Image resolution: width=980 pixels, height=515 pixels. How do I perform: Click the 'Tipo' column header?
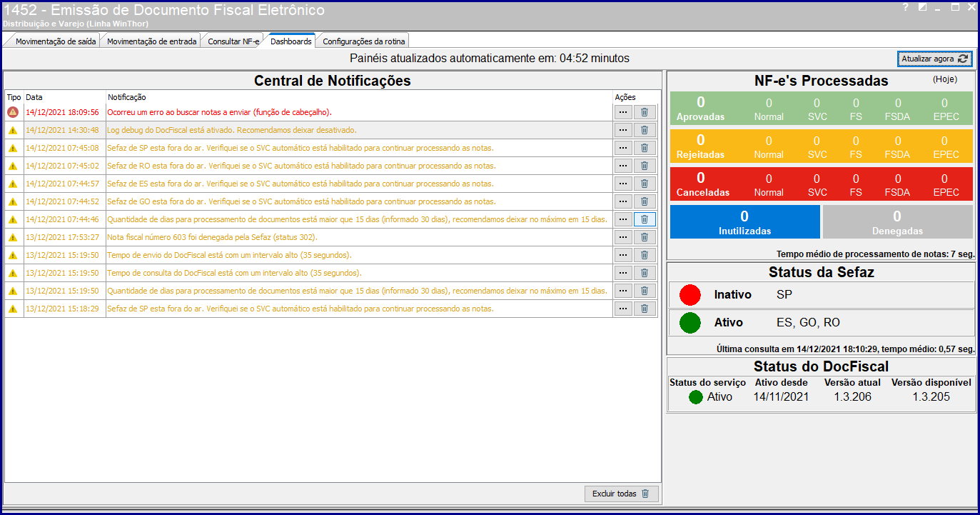click(x=14, y=97)
